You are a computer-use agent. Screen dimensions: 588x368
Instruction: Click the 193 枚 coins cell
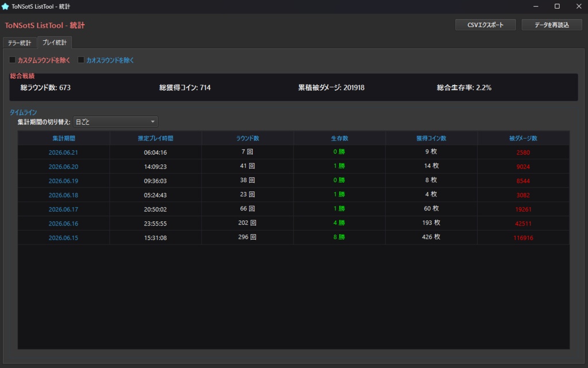click(x=431, y=223)
